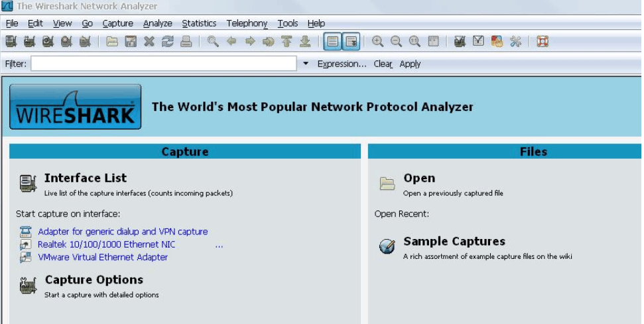Image resolution: width=644 pixels, height=324 pixels.
Task: Stop the running capture toolbar icon
Action: coord(66,42)
